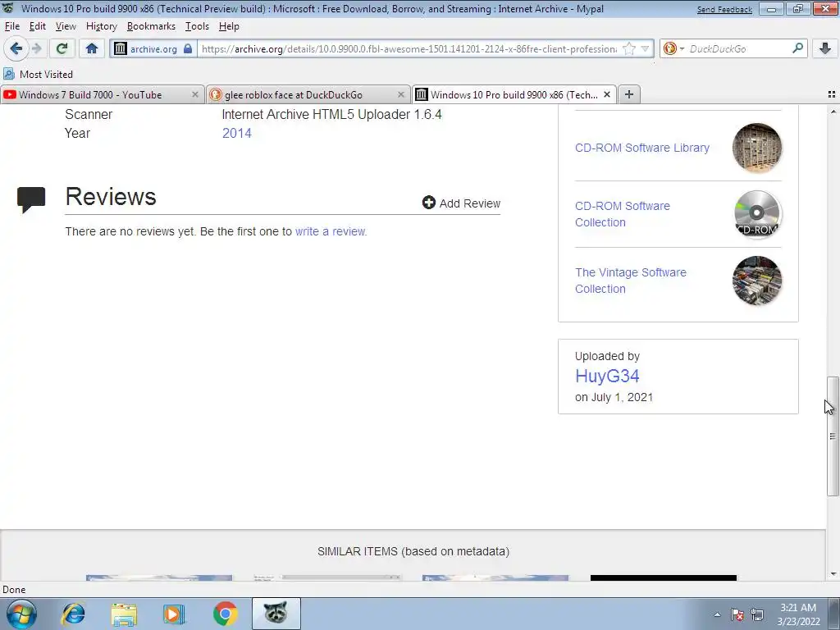Click the Add Review button

461,203
